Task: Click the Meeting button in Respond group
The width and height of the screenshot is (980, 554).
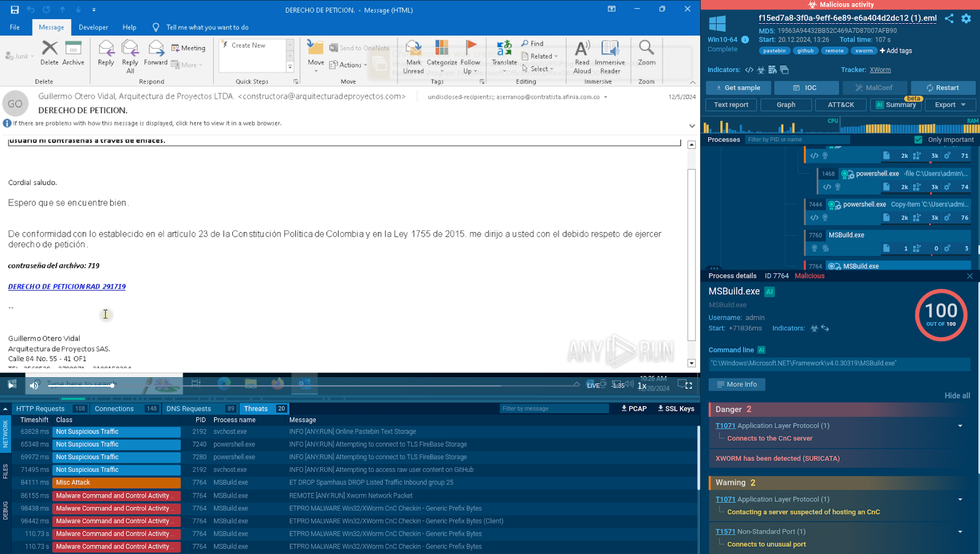Action: click(x=189, y=48)
